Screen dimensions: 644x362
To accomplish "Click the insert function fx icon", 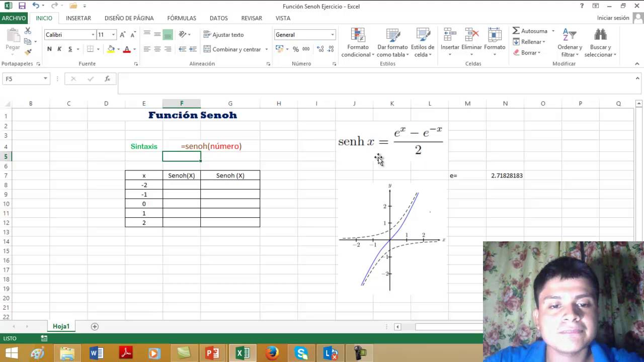I will click(107, 79).
